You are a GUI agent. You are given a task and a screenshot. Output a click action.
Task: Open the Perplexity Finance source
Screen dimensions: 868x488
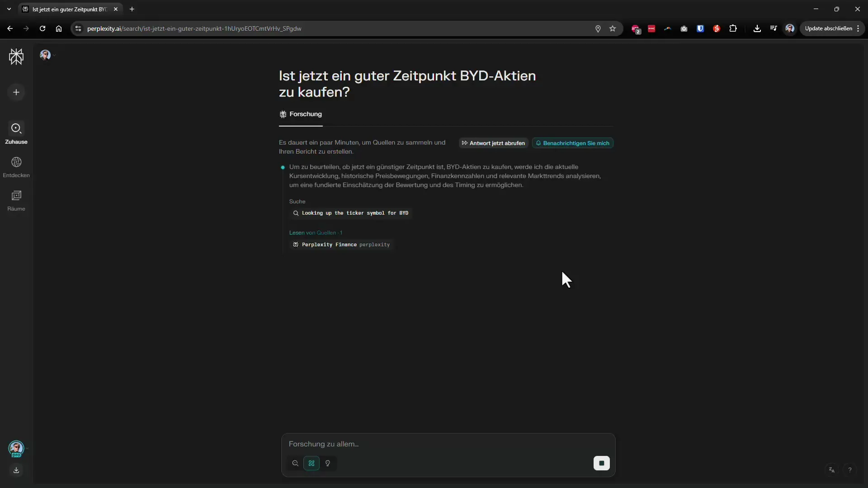(341, 244)
